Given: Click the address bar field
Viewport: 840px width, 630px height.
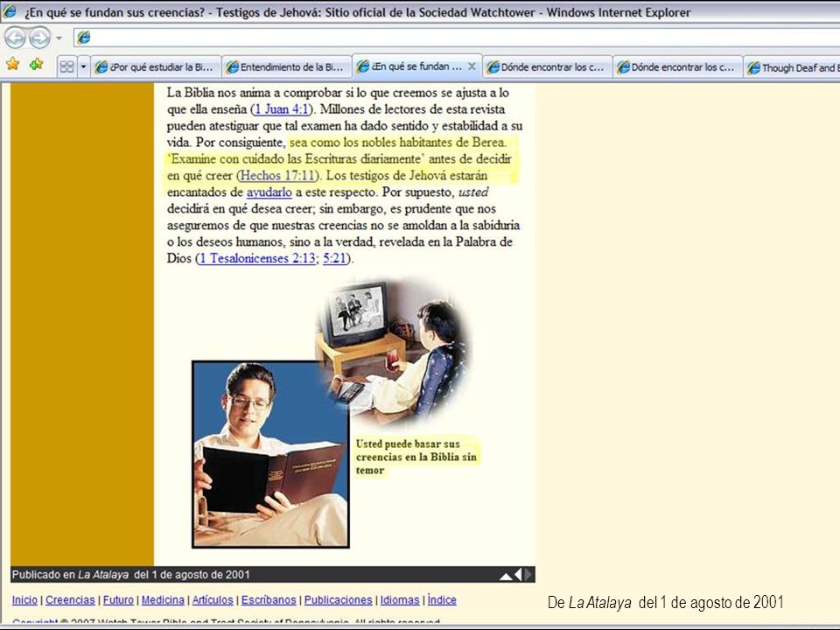Looking at the screenshot, I should pos(457,38).
